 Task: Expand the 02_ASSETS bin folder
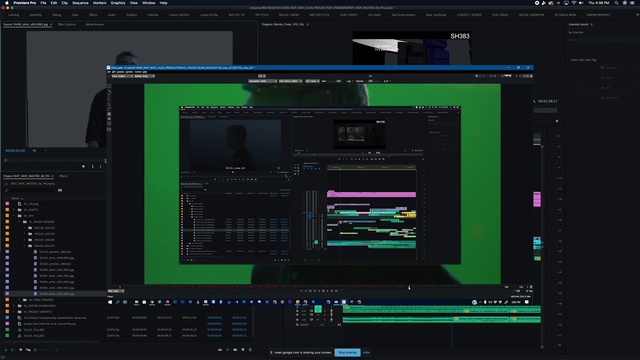coord(14,209)
